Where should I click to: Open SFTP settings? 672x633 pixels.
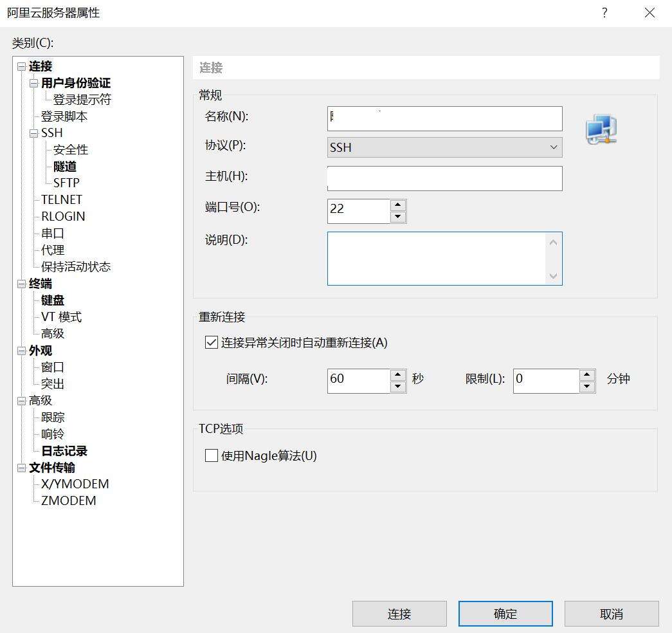click(66, 183)
